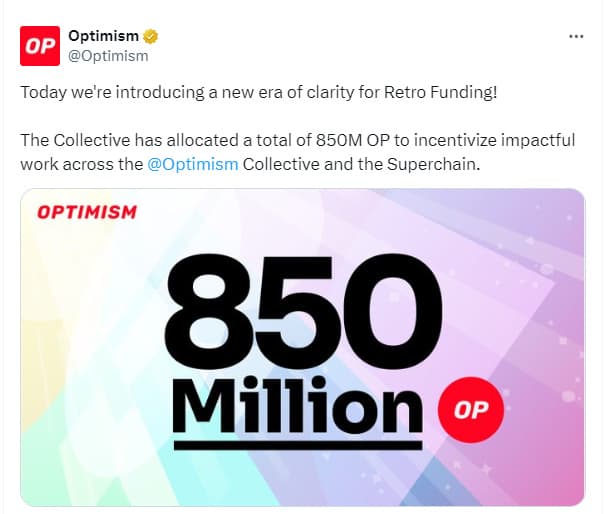
Task: Click the gray @Optimism handle under name
Action: [108, 56]
